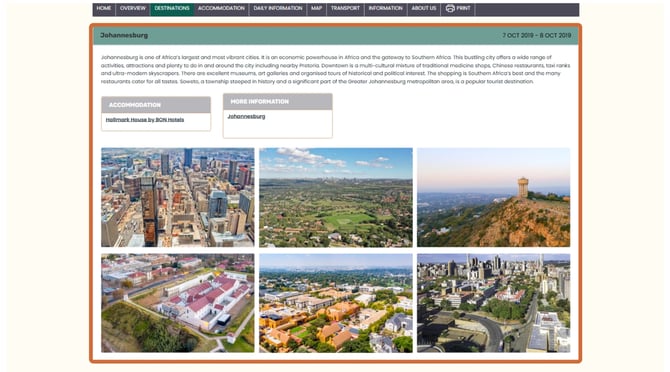Click the 7 Oct 2019 - 8 Oct 2019 date range
This screenshot has width=670, height=372.
537,35
